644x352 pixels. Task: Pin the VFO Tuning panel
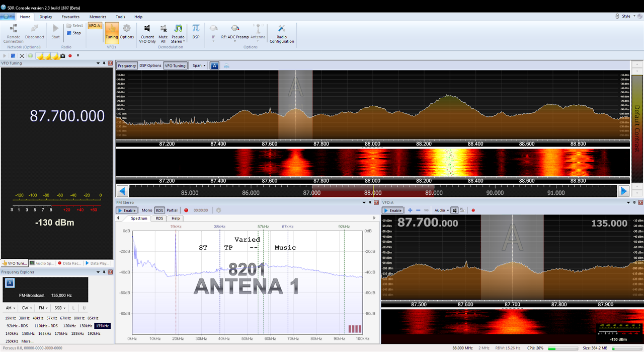(104, 63)
